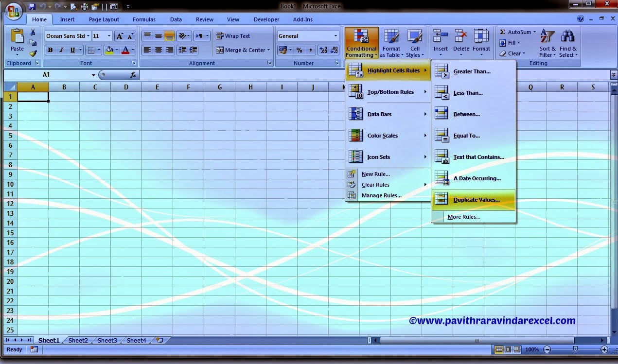Click Insert Function fx icon
Viewport: 618px width, 364px height.
133,75
